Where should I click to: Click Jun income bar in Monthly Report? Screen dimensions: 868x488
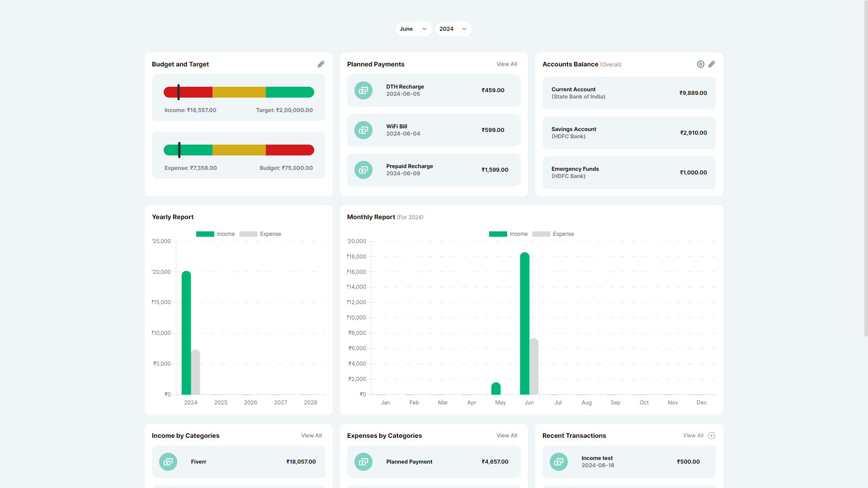pyautogui.click(x=524, y=324)
